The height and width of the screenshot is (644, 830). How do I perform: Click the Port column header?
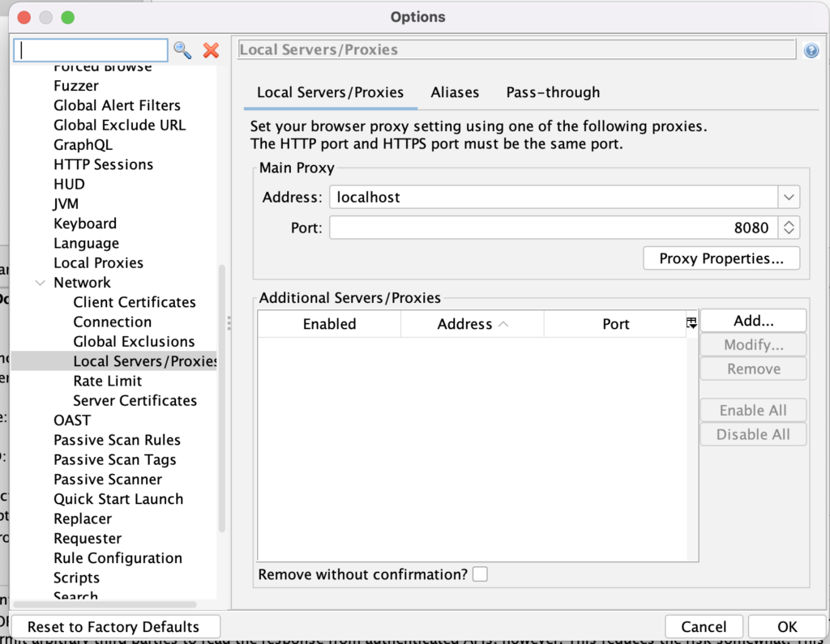[616, 324]
